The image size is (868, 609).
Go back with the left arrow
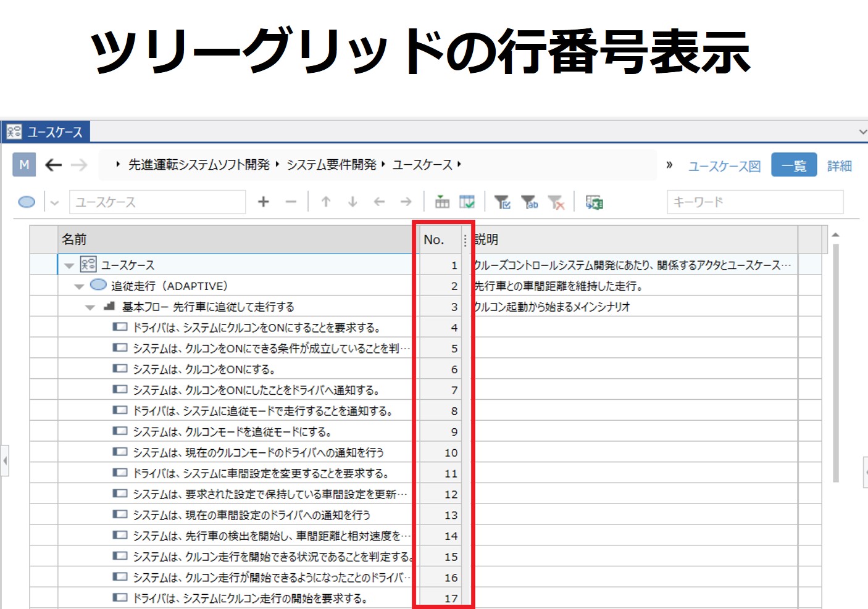point(54,165)
